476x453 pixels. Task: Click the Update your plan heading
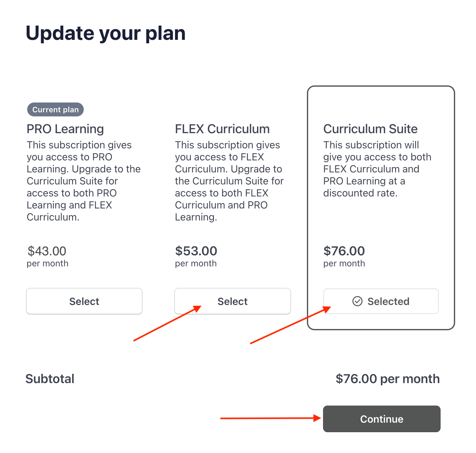106,33
